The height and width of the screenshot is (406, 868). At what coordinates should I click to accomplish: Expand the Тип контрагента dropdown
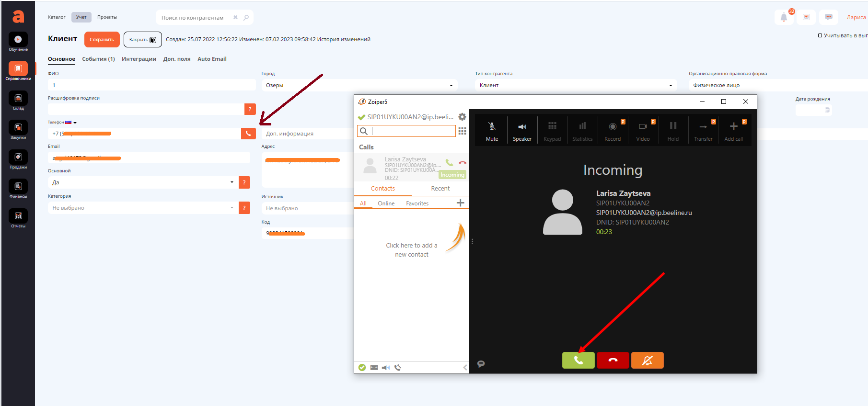pos(670,85)
